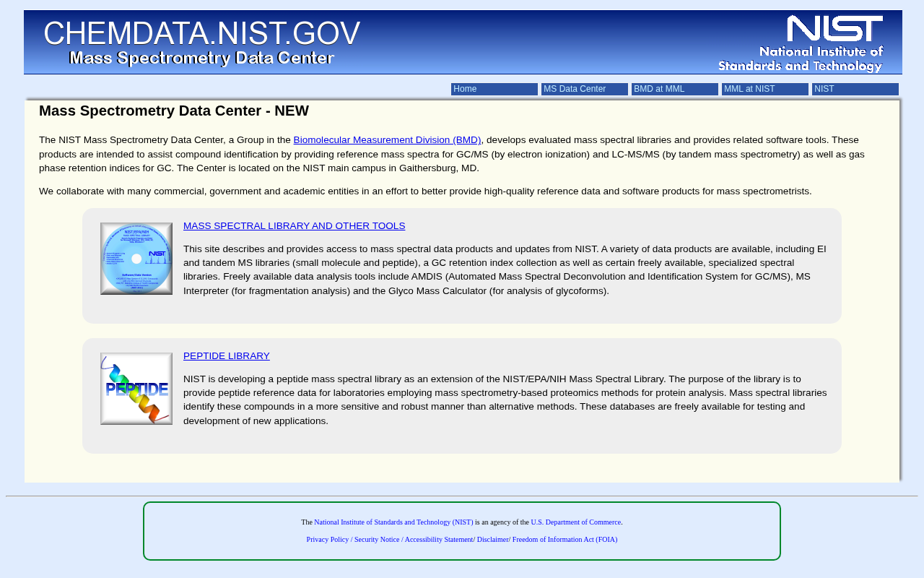Image resolution: width=924 pixels, height=578 pixels.
Task: Go to MS Data Center tab
Action: pyautogui.click(x=585, y=89)
